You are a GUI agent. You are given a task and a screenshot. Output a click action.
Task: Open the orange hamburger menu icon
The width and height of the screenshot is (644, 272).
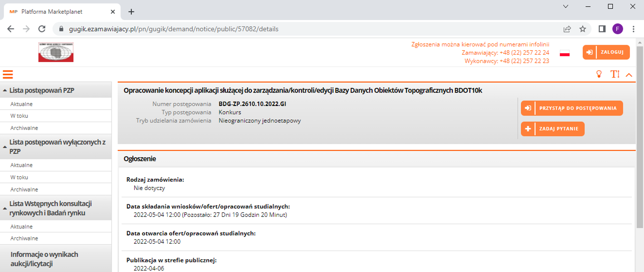click(8, 74)
